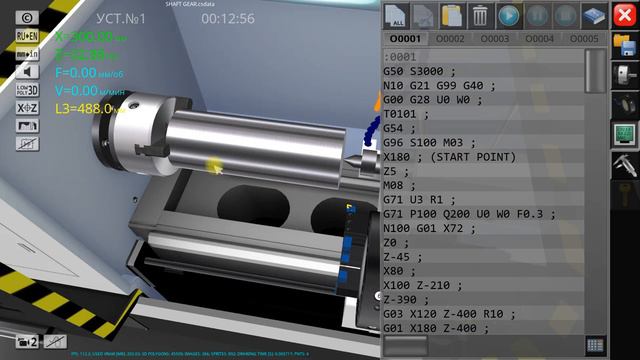Select code line 'G50 S3000 ;'

pos(484,71)
